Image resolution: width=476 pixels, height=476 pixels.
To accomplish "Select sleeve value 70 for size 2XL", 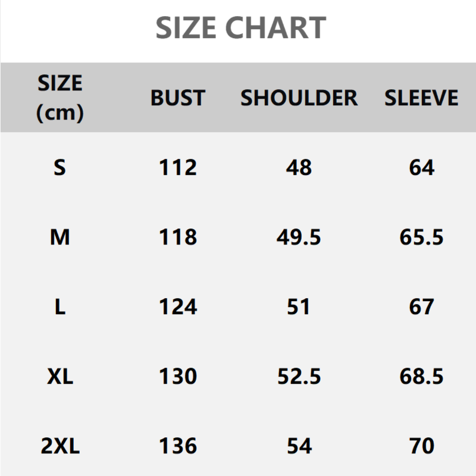I will (421, 446).
